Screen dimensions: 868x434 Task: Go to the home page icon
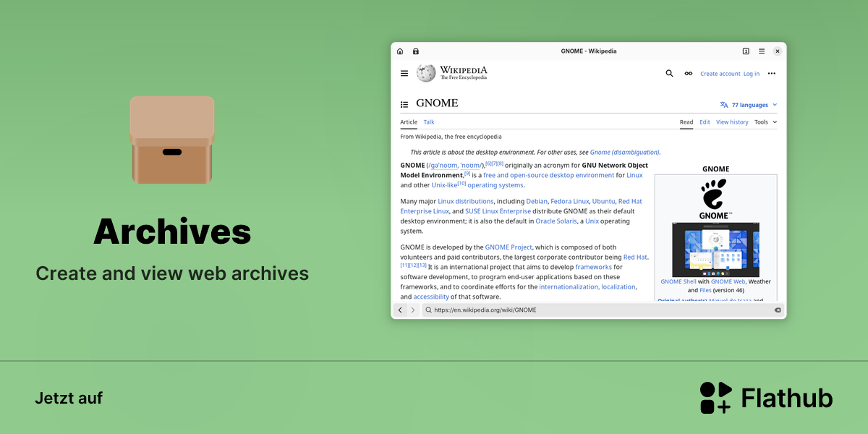(400, 51)
